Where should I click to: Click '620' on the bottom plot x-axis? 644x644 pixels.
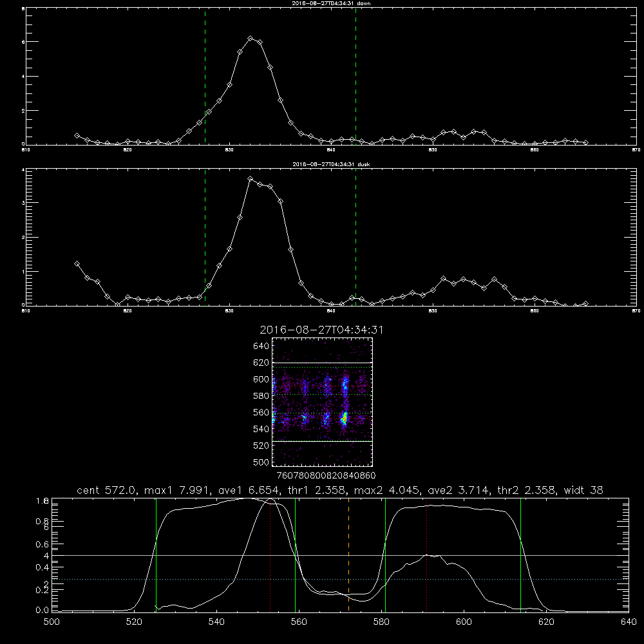tap(546, 622)
